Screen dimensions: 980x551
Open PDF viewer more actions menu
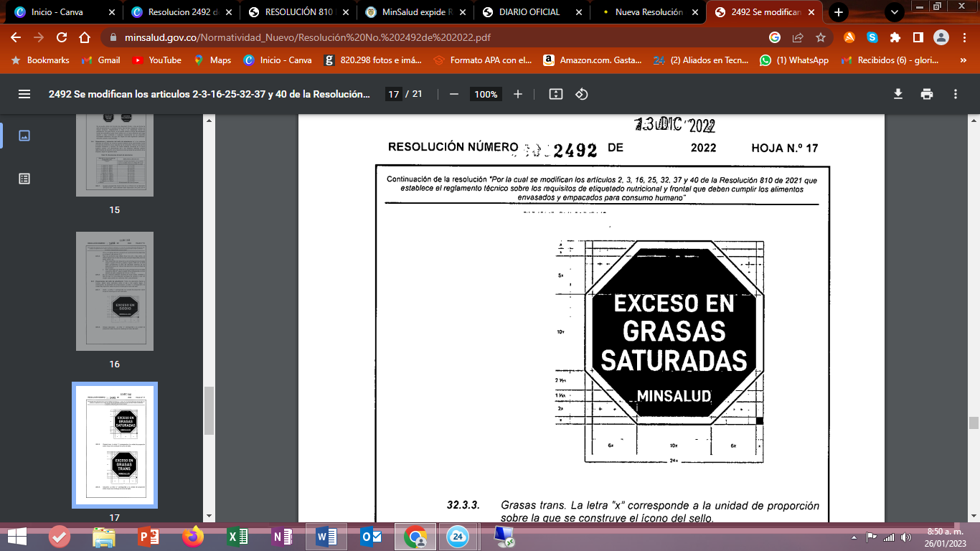(x=956, y=94)
